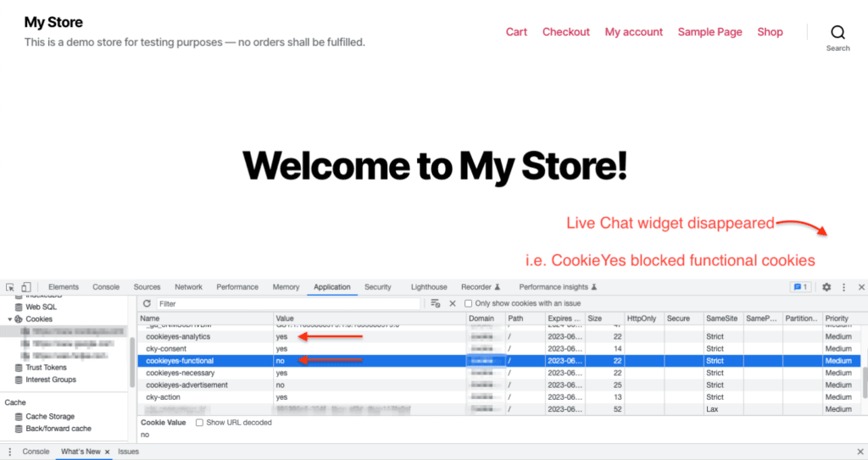Select the cookieyes-functional cookie row
Viewport: 868px width, 460px height.
click(498, 361)
